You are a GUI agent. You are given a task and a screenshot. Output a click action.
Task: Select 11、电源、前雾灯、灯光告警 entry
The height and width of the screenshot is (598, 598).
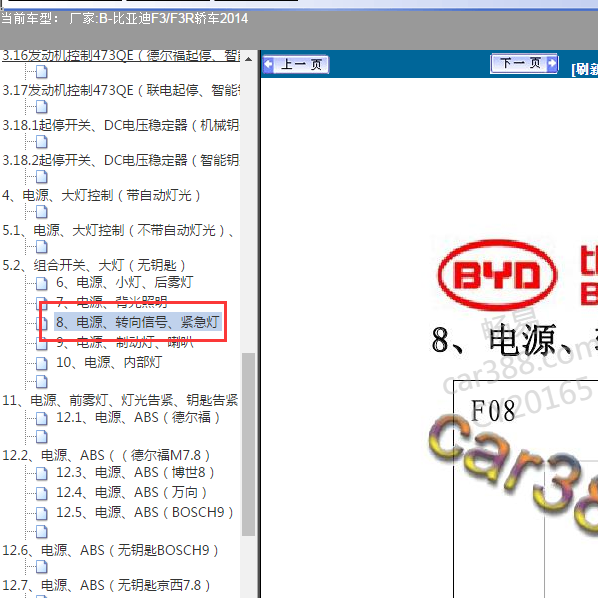click(x=120, y=400)
